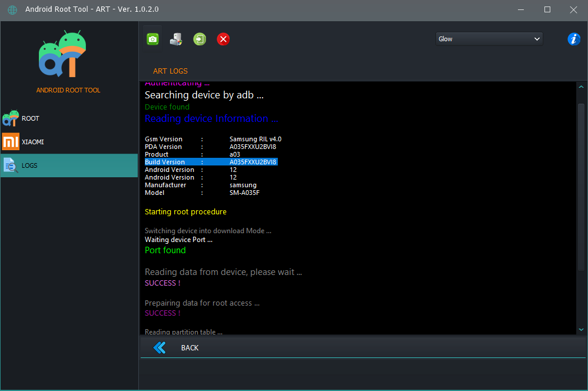Select the ROOT menu item
588x391 pixels.
point(69,118)
